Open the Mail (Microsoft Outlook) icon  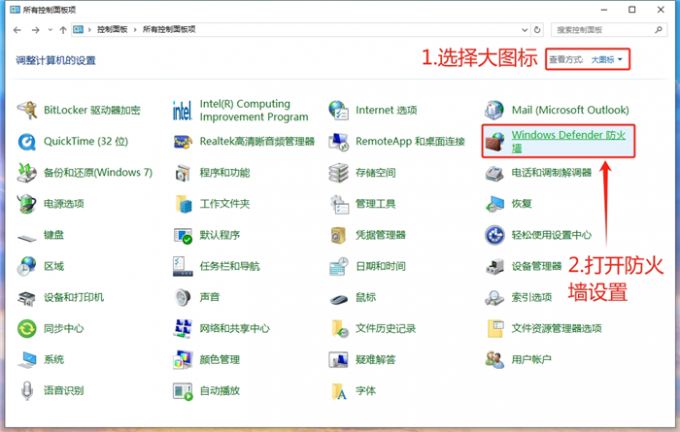click(x=494, y=110)
